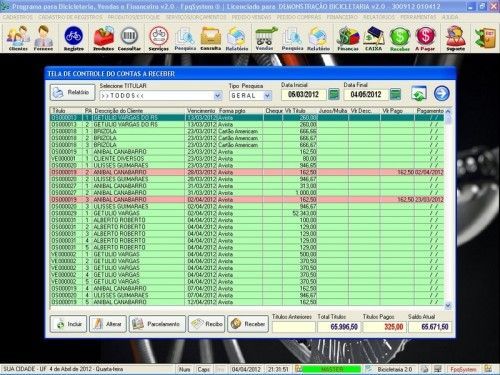Click the monitor icon in the status bar

[438, 369]
